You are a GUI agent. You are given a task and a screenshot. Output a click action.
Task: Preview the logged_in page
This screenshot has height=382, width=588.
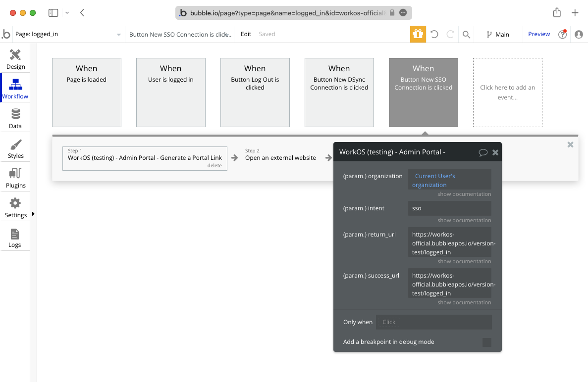[539, 34]
